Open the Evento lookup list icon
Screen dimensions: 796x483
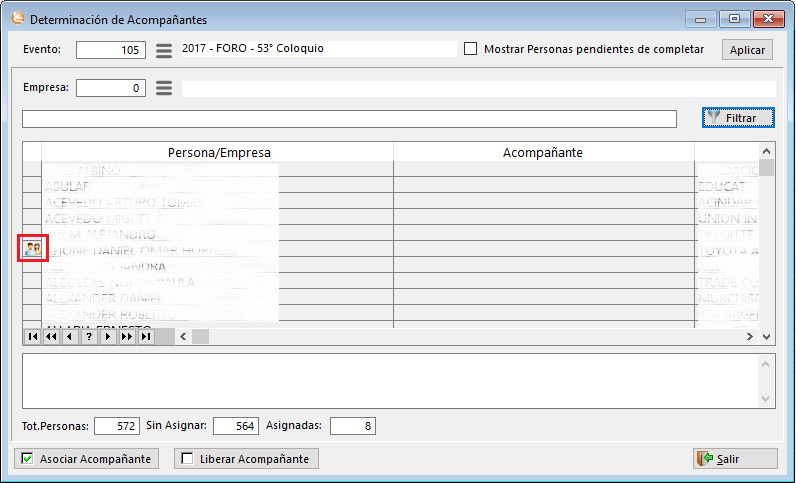coord(164,50)
